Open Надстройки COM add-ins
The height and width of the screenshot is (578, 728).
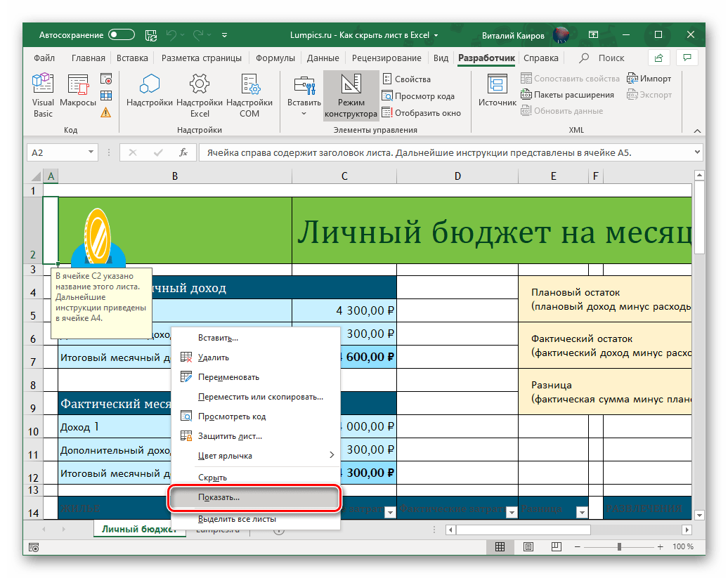pos(249,96)
